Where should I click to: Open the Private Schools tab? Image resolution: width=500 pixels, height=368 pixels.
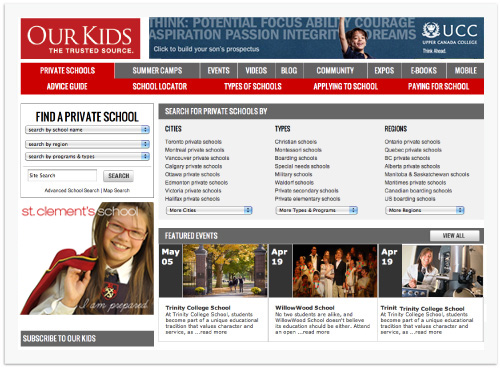click(68, 71)
